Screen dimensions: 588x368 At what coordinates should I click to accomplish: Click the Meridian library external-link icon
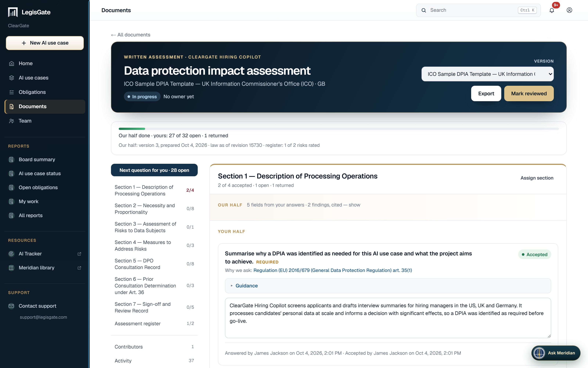coord(79,268)
